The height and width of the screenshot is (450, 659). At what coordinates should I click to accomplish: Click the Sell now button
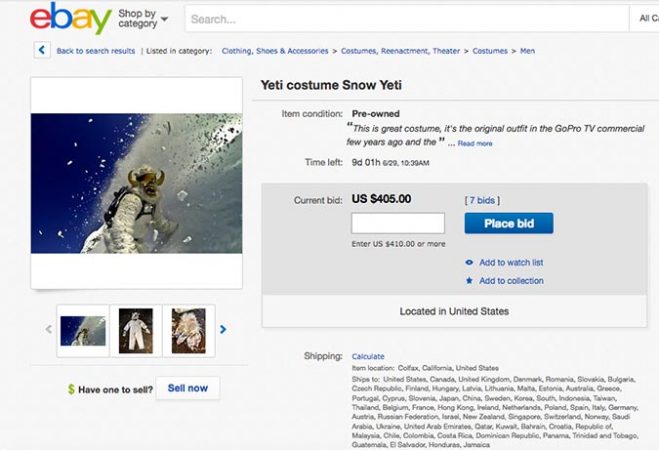pyautogui.click(x=188, y=388)
